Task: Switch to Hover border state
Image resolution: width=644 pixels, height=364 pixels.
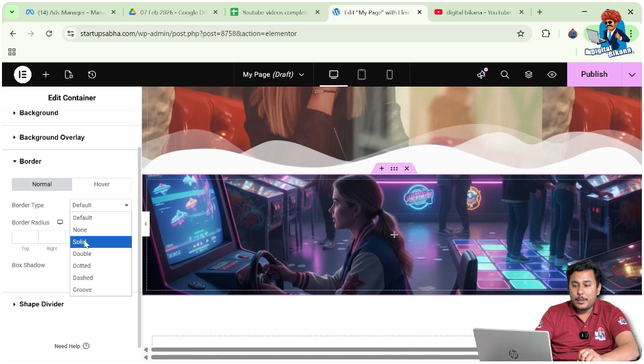Action: pos(102,184)
